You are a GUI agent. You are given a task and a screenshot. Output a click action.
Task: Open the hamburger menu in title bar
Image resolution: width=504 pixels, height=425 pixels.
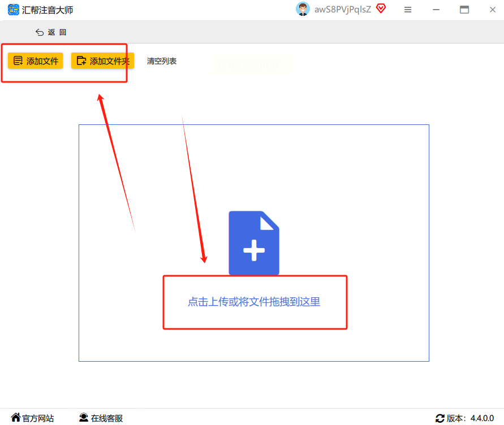[408, 10]
